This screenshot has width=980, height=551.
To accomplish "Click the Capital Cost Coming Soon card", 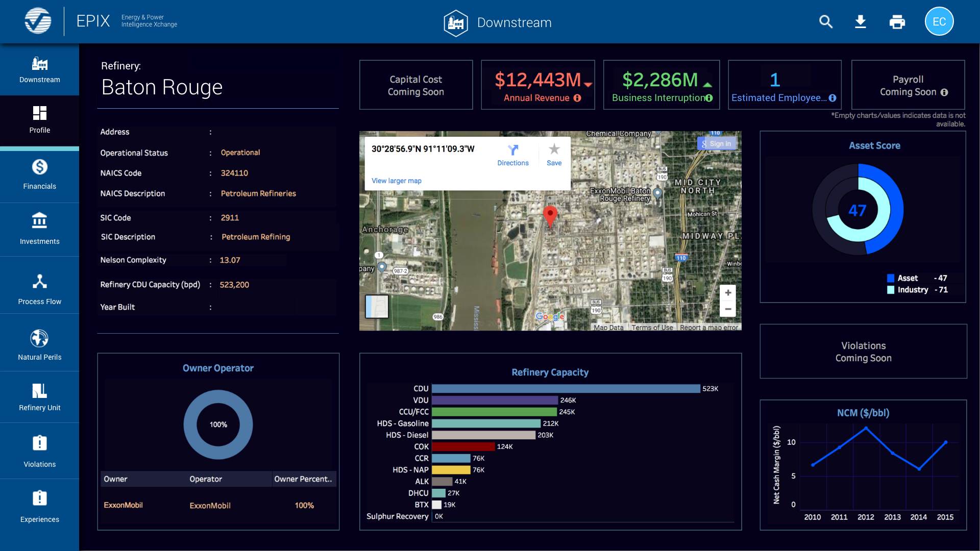I will click(x=415, y=85).
